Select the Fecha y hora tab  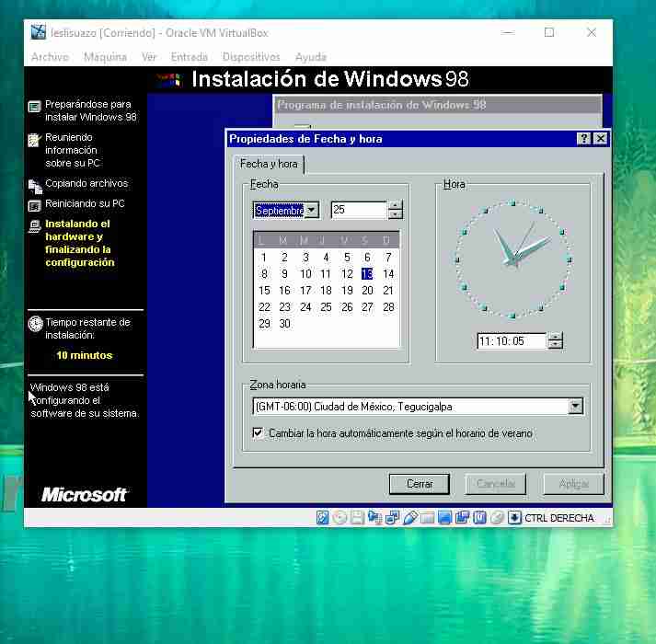click(269, 164)
